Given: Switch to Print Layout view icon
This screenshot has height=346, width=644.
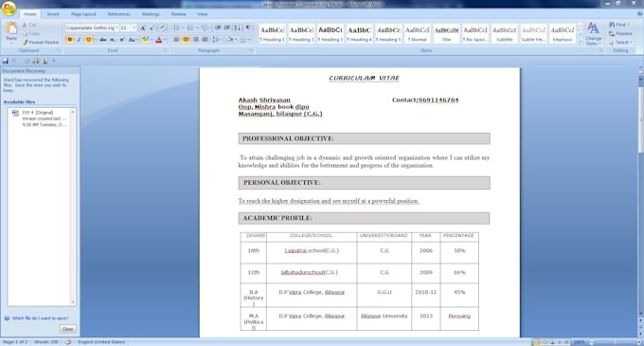Looking at the screenshot, I should [537, 342].
